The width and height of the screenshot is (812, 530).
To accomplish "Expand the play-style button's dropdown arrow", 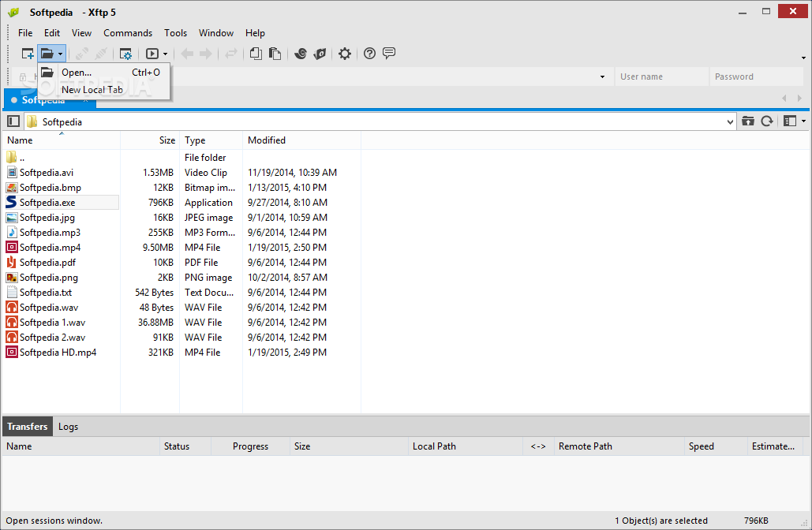I will (x=165, y=54).
